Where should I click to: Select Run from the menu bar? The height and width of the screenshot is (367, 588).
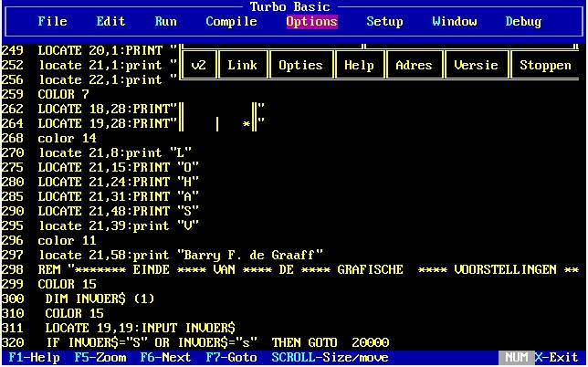(x=165, y=21)
